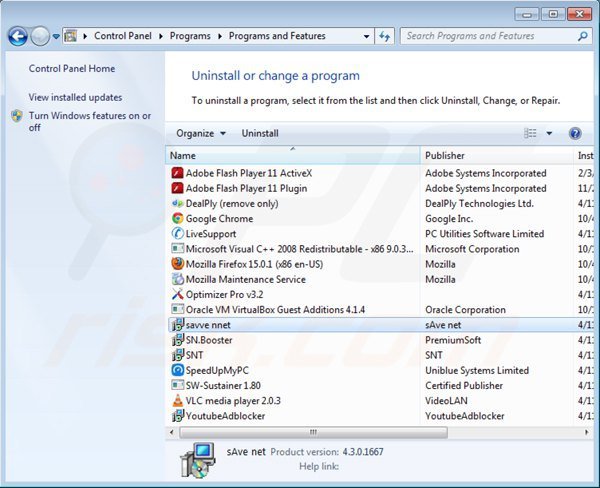Open View installed updates link
The image size is (600, 488).
coord(75,97)
